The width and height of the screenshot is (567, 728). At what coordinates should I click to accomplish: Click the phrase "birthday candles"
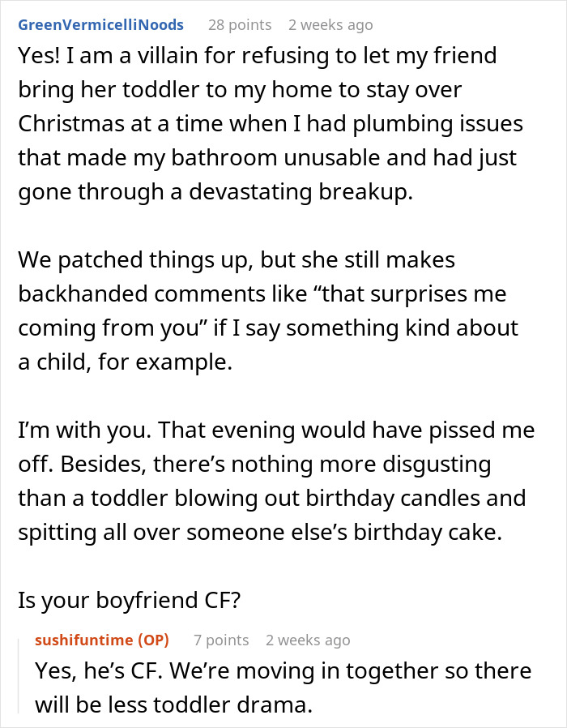392,499
